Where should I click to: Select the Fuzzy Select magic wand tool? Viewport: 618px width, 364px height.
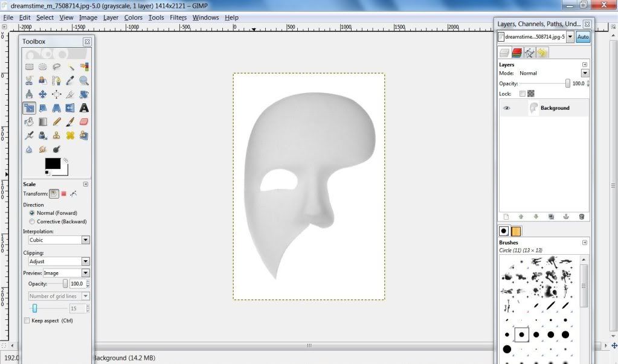70,67
